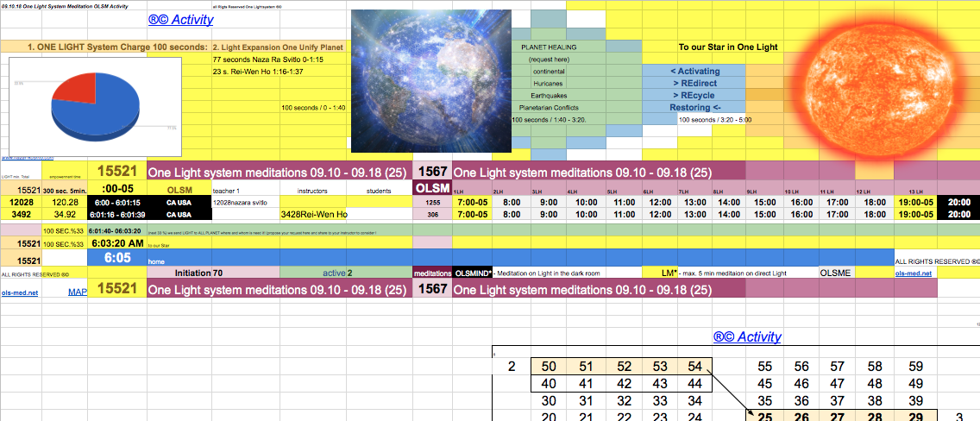Select the 'Initiation' cell
980x421 pixels.
(179, 273)
